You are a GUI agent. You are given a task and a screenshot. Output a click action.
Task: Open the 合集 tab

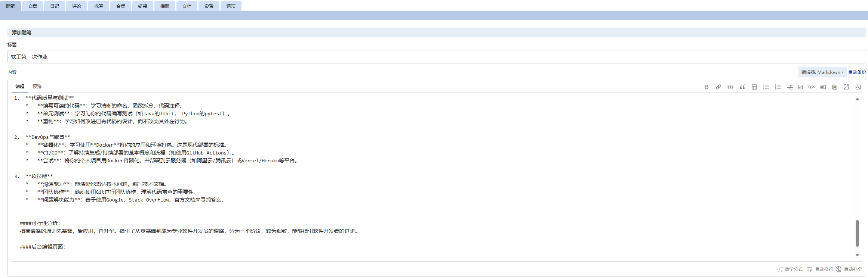[121, 6]
